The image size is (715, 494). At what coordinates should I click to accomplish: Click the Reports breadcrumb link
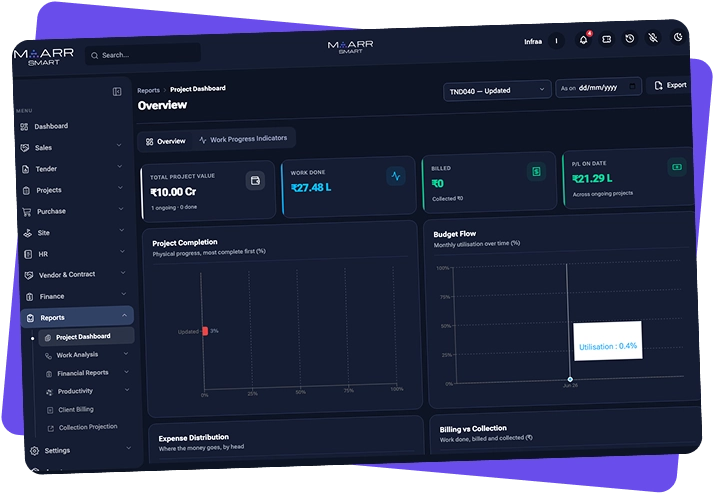point(149,90)
